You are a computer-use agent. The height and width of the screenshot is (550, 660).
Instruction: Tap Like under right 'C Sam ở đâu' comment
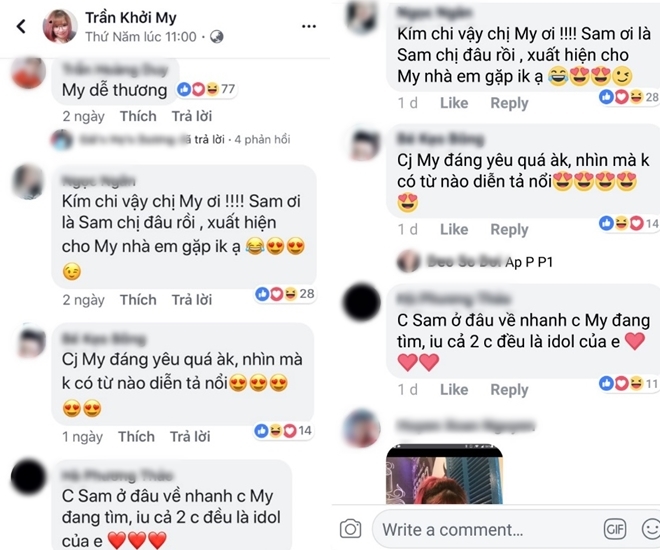(454, 389)
